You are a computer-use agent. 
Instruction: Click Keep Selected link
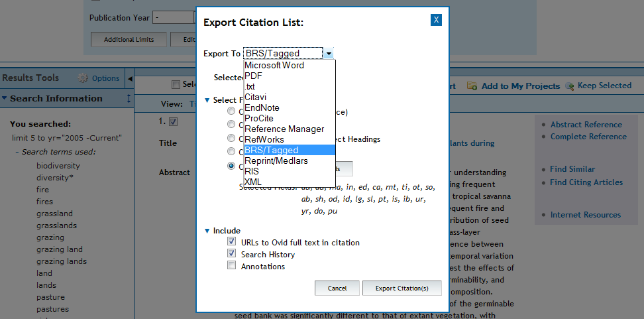click(x=604, y=86)
